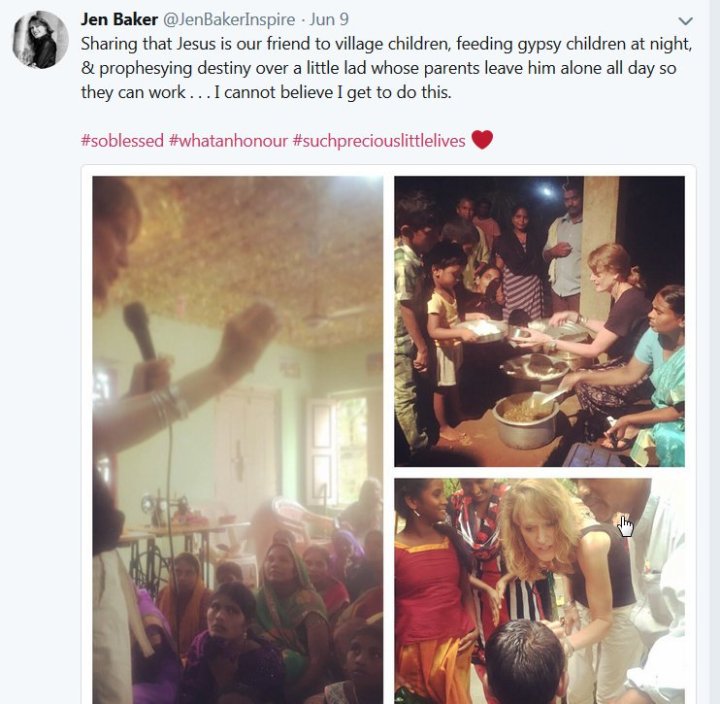Open Jen Baker's profile avatar
The height and width of the screenshot is (704, 720).
click(40, 40)
